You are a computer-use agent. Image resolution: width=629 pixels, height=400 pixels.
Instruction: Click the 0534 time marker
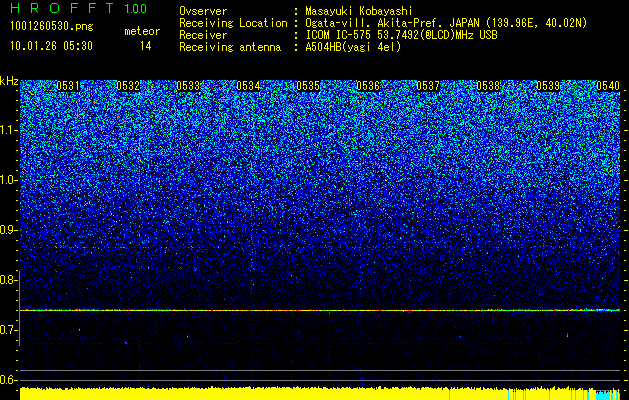click(x=248, y=86)
